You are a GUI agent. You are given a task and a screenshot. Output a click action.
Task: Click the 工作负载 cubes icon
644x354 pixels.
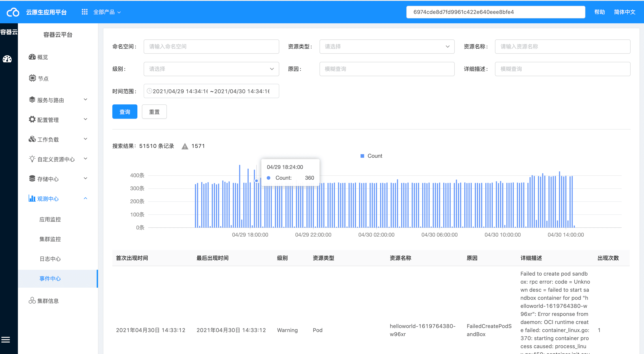point(32,139)
